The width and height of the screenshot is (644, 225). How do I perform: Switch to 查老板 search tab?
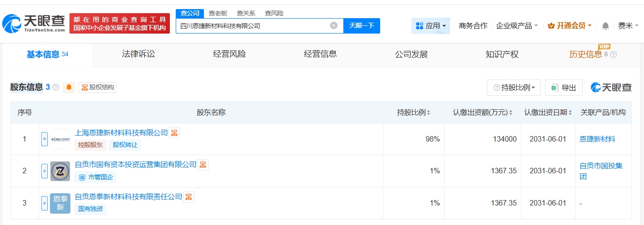pyautogui.click(x=218, y=13)
